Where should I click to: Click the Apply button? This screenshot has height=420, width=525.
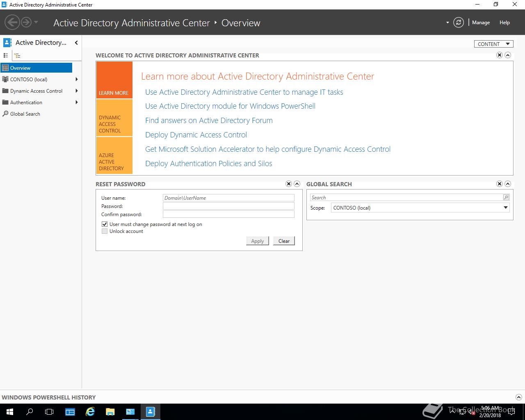coord(258,241)
